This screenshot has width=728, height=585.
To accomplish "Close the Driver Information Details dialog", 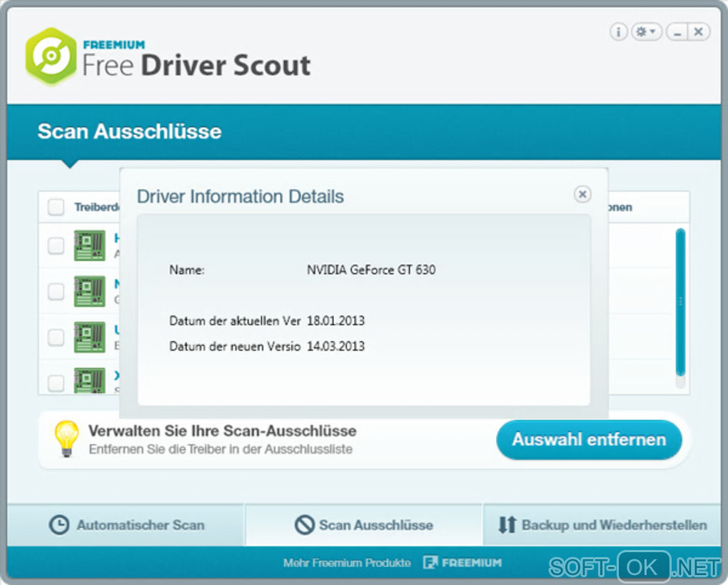I will 582,194.
